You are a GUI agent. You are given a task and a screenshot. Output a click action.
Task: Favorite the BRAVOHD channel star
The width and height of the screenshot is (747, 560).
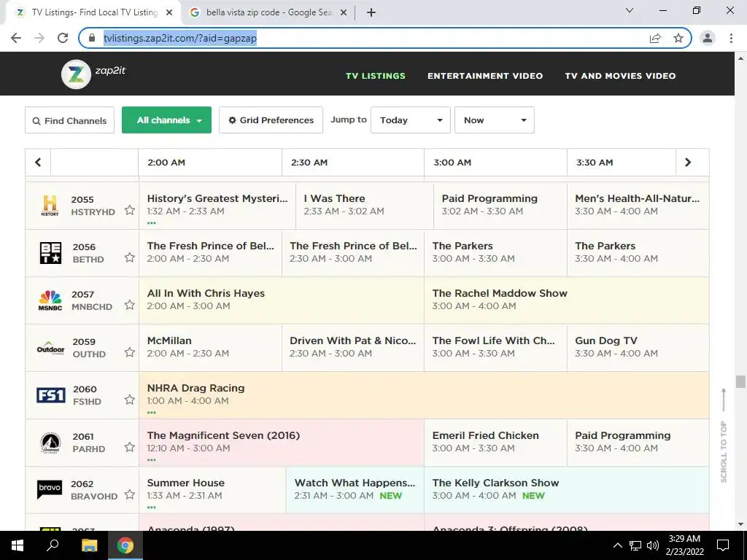tap(130, 494)
